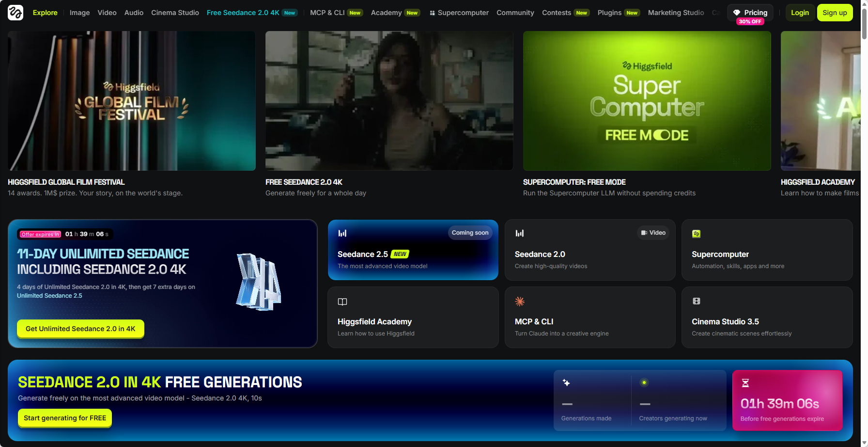The image size is (868, 447).
Task: Click the 'Generations made' label
Action: pyautogui.click(x=586, y=418)
